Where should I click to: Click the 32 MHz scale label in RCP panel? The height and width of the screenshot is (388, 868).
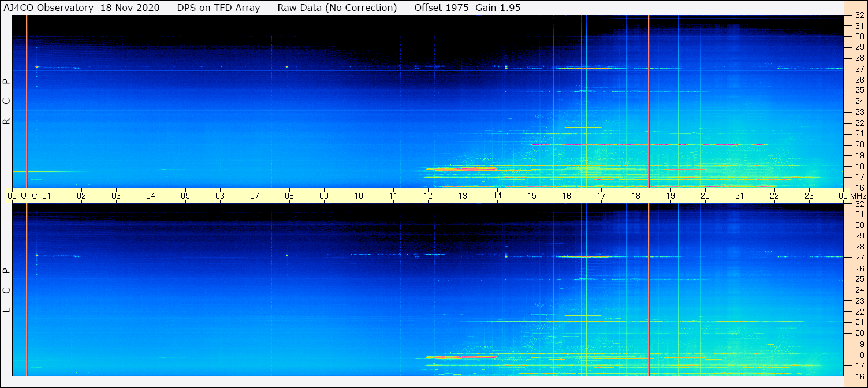click(859, 16)
